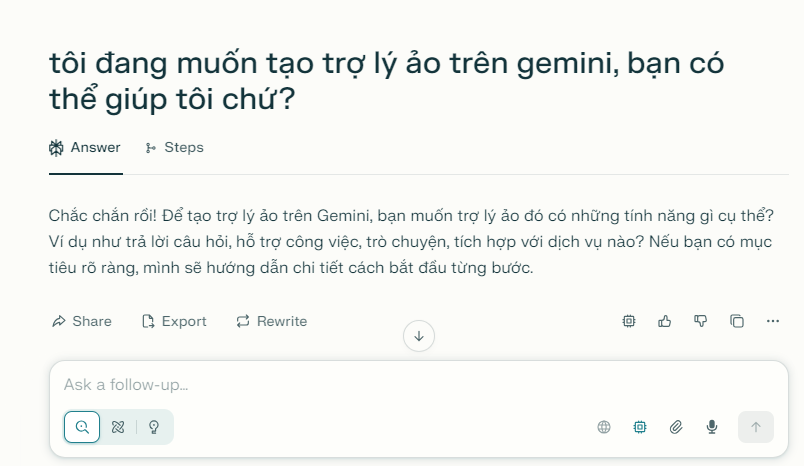Focus the Ask a follow-up input
Screen dimensions: 804x466
(x=400, y=385)
